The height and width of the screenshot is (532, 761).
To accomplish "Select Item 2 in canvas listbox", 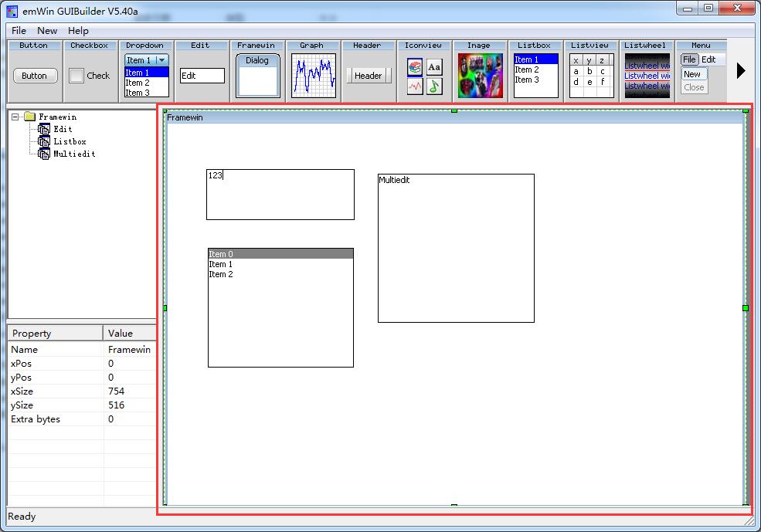I will (280, 274).
